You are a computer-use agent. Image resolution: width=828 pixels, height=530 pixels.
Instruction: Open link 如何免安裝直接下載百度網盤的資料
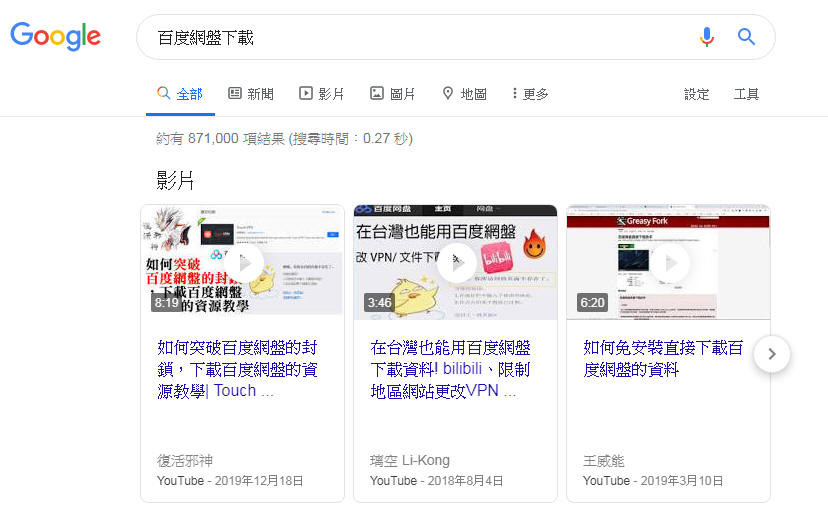coord(663,358)
